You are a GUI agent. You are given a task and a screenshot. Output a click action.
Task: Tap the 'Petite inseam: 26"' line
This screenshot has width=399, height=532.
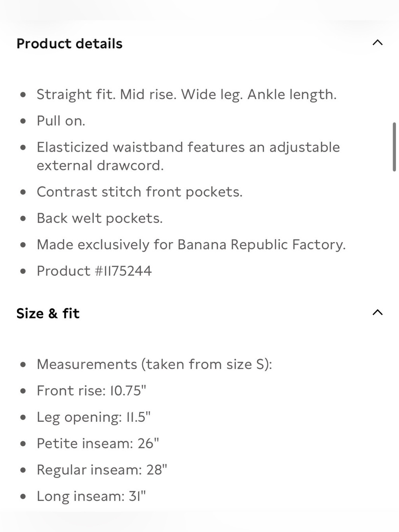98,443
